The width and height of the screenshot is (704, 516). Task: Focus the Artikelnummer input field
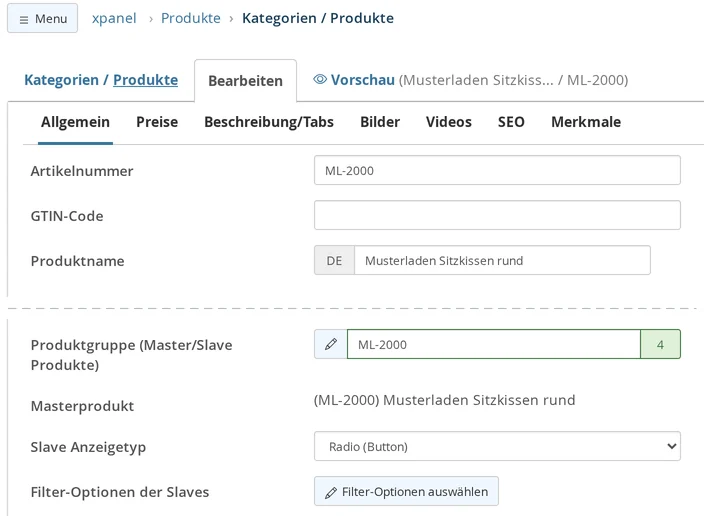(x=497, y=170)
